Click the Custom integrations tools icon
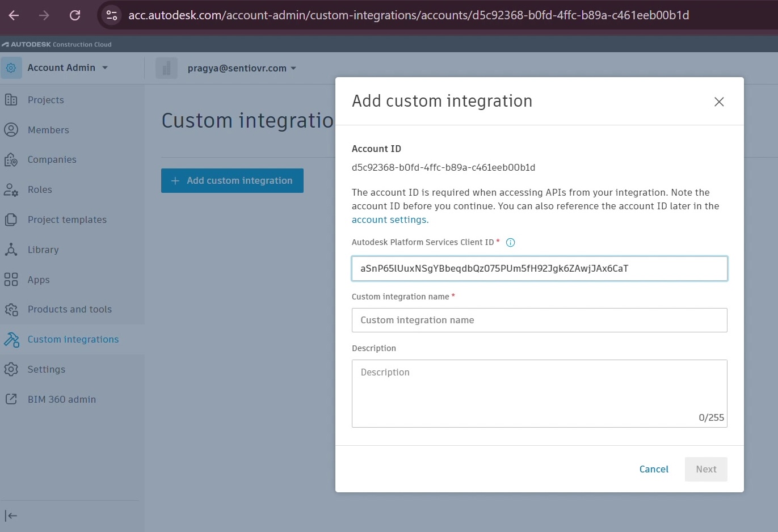The image size is (778, 532). (x=11, y=339)
